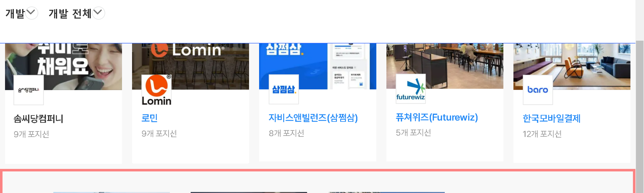View blue 삼쩜삼 app banner image
Screen dimensions: 644x193
tap(317, 66)
